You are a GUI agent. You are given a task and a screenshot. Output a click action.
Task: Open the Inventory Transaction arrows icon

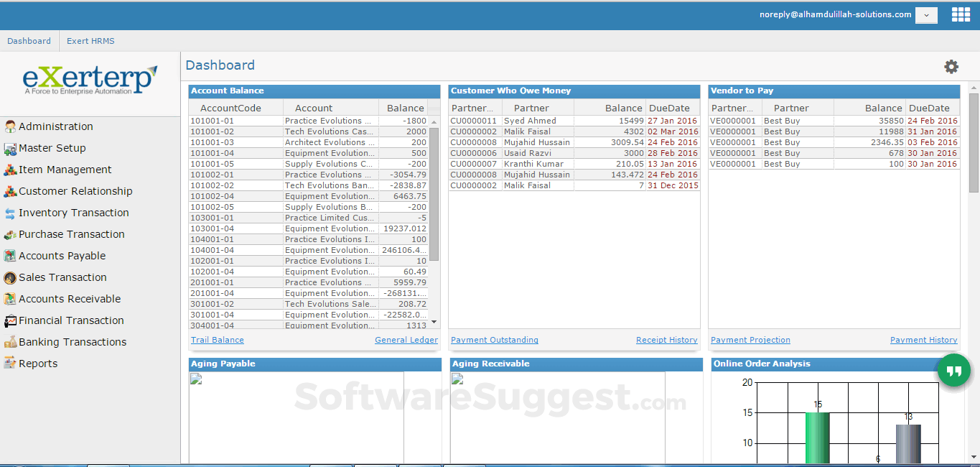point(10,213)
